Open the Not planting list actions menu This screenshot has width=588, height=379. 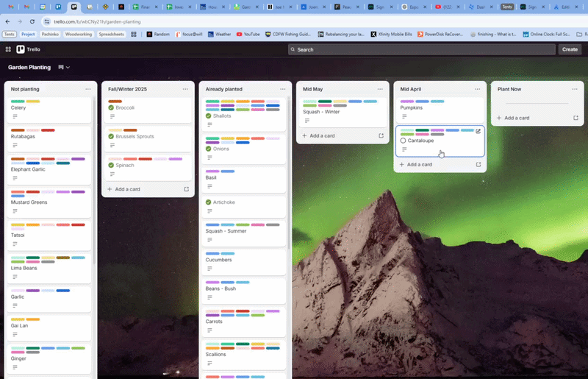coord(88,89)
